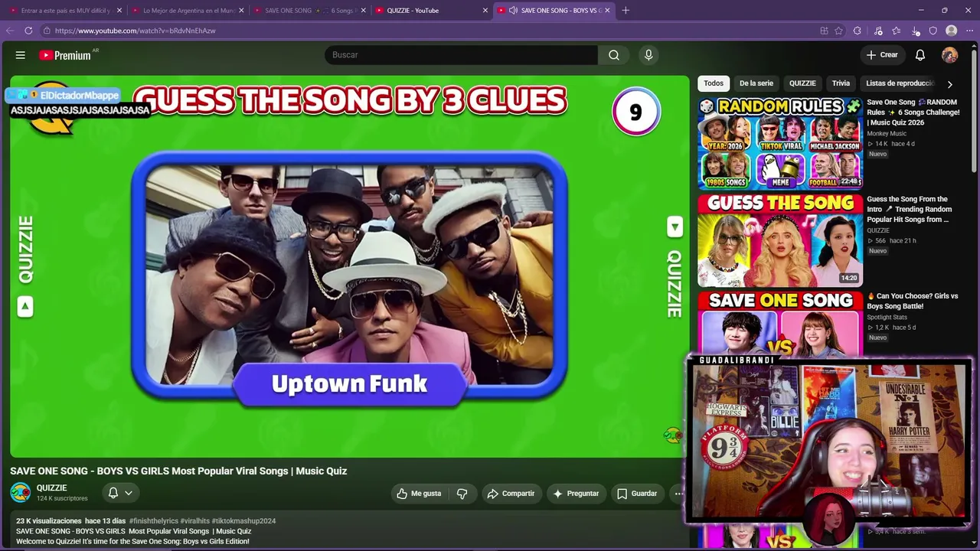Switch to 'Entrar a este país es MUY difícil' tab
This screenshot has width=980, height=551.
(x=65, y=11)
